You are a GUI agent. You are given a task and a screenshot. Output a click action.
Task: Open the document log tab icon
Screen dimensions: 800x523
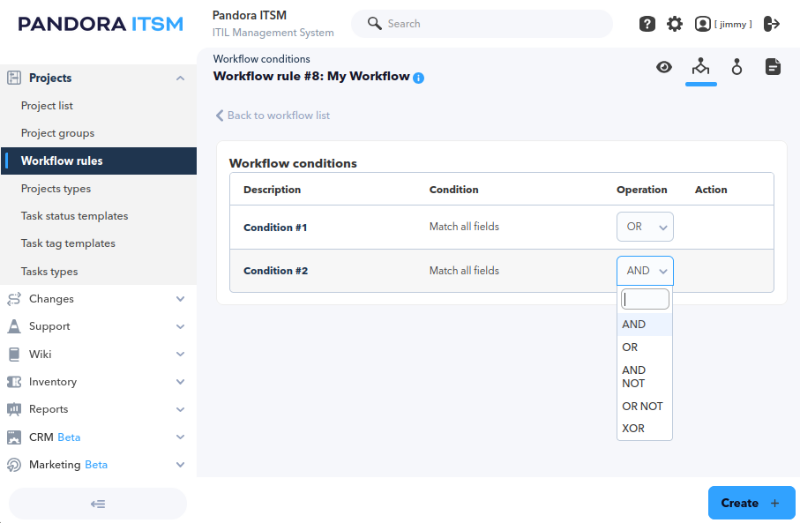click(x=773, y=67)
